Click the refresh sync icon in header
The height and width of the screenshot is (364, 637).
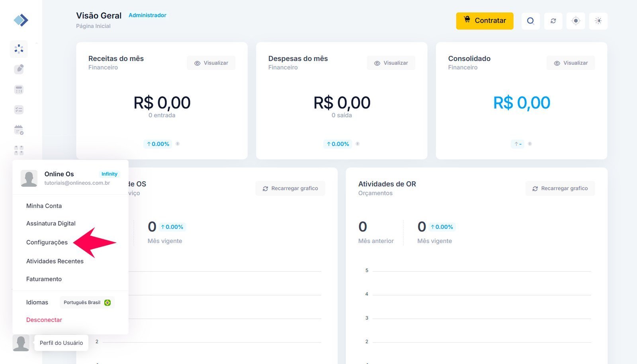click(553, 21)
